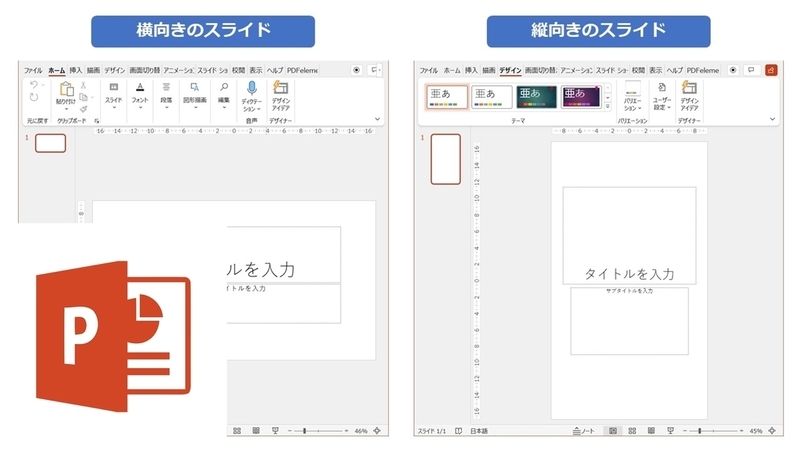Click Redo icon in left window

(34, 97)
